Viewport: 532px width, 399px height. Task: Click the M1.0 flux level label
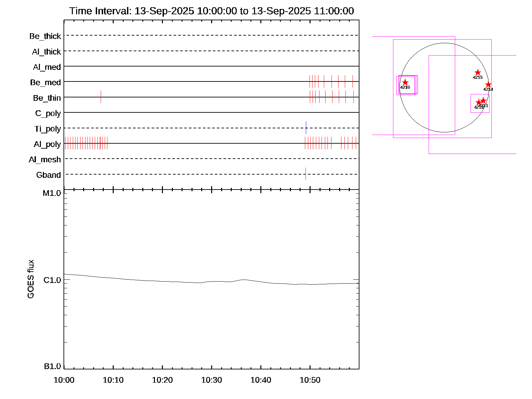point(52,193)
